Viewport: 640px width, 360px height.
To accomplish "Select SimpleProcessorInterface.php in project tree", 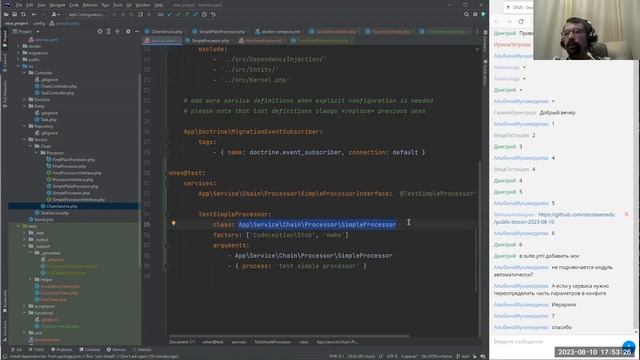I will pos(76,200).
